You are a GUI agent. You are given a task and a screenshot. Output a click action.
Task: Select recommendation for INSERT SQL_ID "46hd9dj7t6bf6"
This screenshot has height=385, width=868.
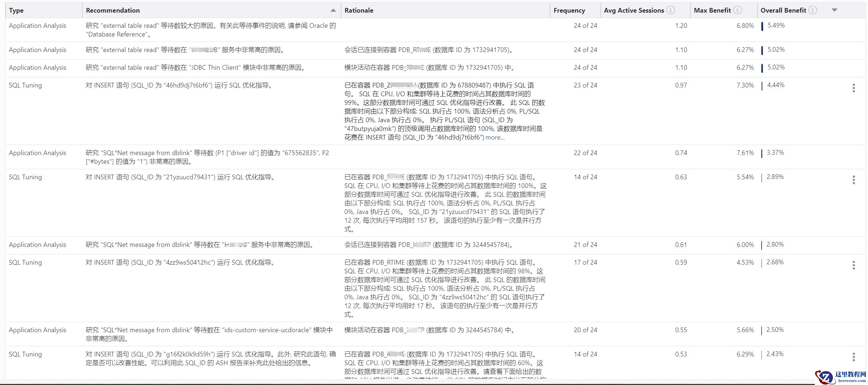179,85
